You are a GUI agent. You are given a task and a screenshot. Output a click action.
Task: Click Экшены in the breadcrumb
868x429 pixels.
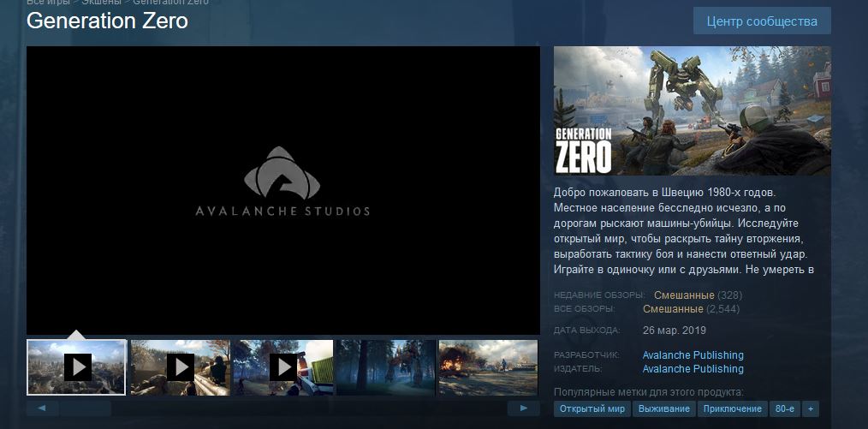[x=101, y=3]
